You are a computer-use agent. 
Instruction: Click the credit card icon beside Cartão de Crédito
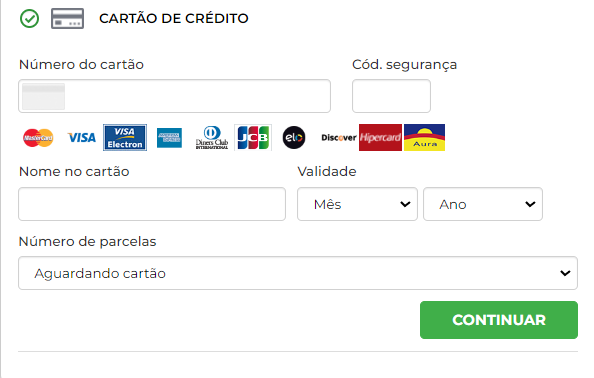click(67, 18)
